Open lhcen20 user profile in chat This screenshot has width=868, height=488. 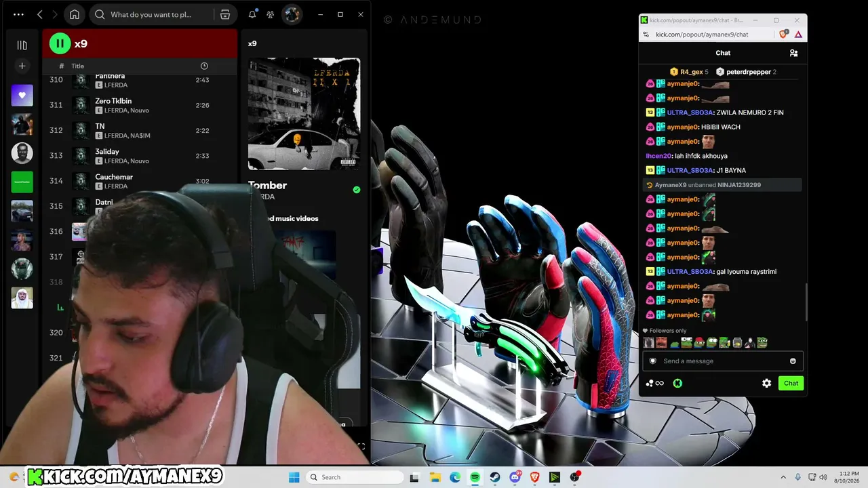pos(659,156)
